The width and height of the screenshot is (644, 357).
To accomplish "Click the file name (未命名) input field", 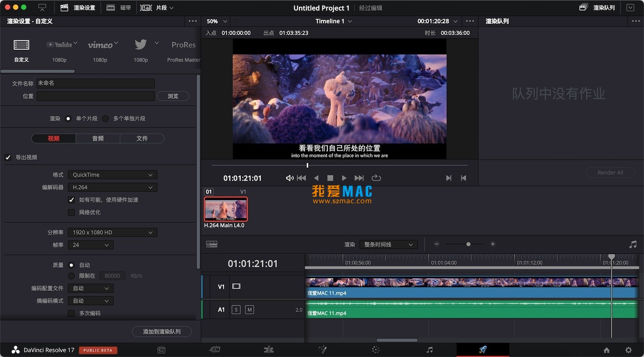I will [96, 83].
